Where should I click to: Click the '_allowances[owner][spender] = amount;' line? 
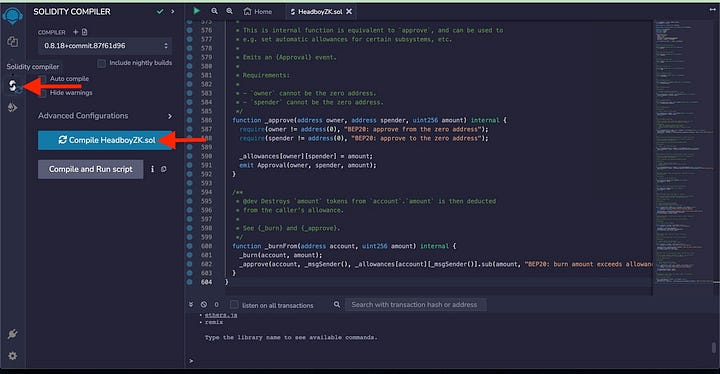click(306, 156)
